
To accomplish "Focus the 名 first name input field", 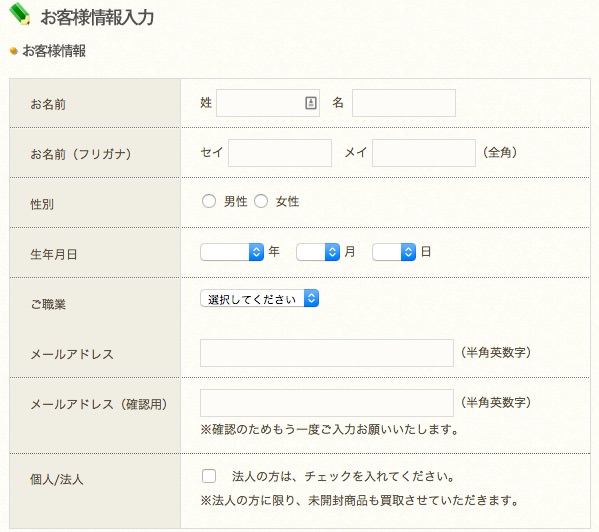I will point(404,103).
